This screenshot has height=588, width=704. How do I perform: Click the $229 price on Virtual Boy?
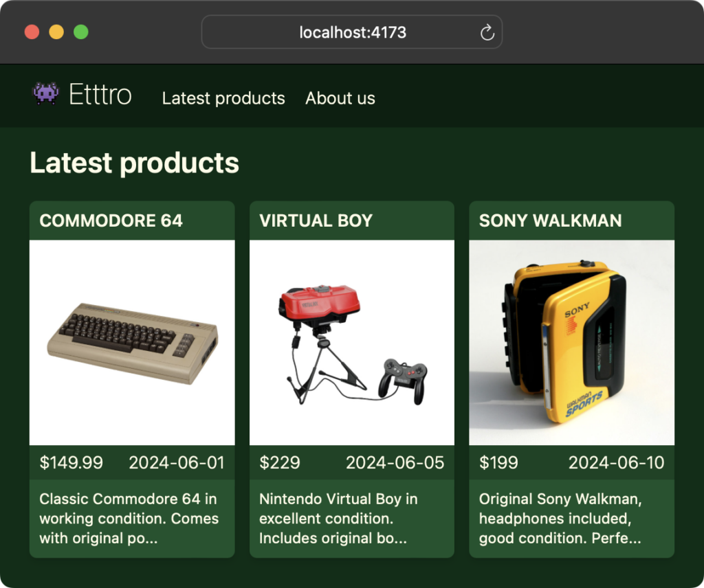pos(279,463)
